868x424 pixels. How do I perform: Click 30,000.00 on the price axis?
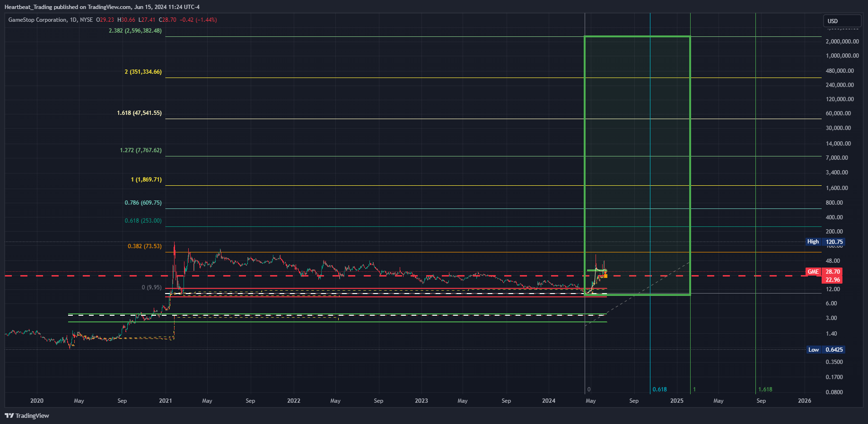pos(838,128)
